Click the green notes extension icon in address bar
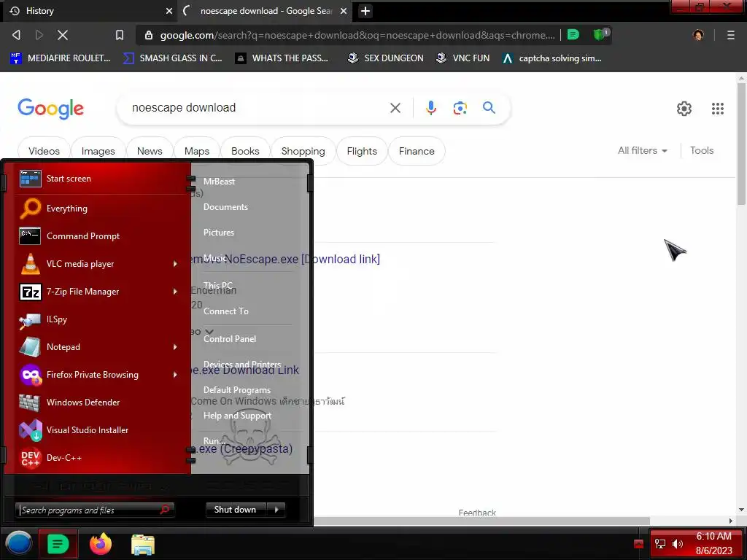The width and height of the screenshot is (747, 560). (x=573, y=34)
